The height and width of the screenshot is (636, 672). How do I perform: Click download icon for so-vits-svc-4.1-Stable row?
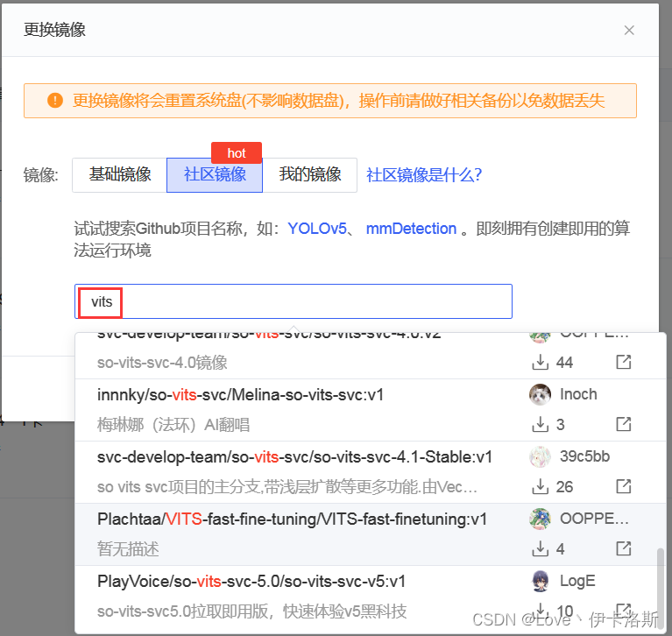[x=540, y=486]
